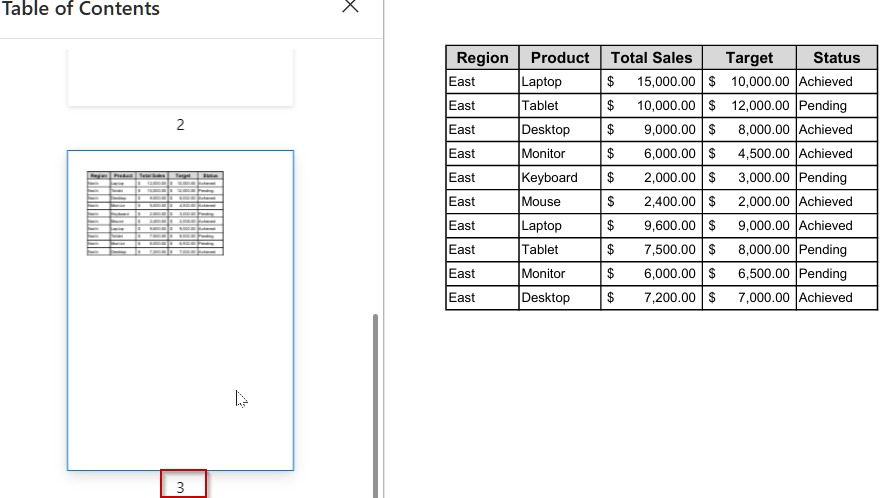Click the Table of Contents panel title
Viewport: 881px width, 498px height.
pyautogui.click(x=81, y=8)
